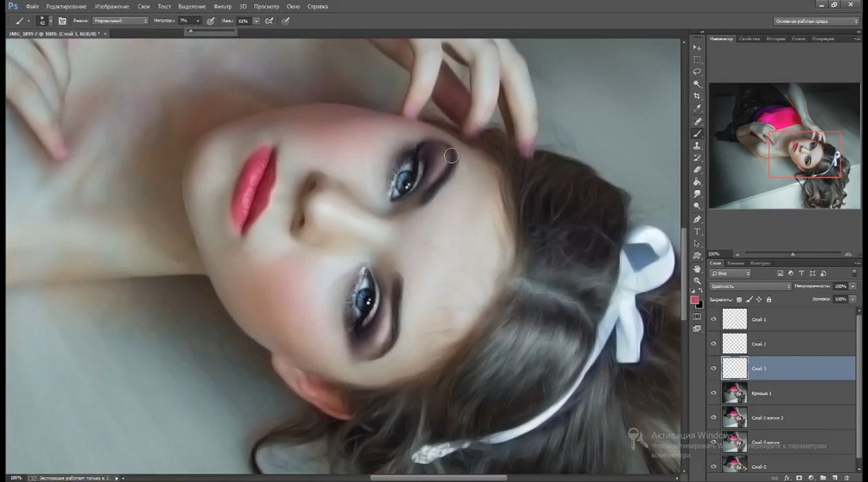Select the Clone Stamp tool
Screen dimensions: 868x482
(697, 146)
